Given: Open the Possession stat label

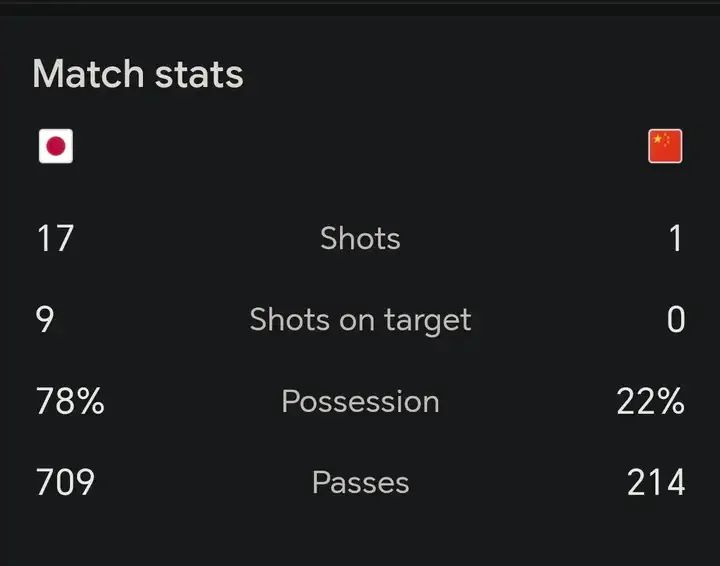Looking at the screenshot, I should (x=360, y=401).
